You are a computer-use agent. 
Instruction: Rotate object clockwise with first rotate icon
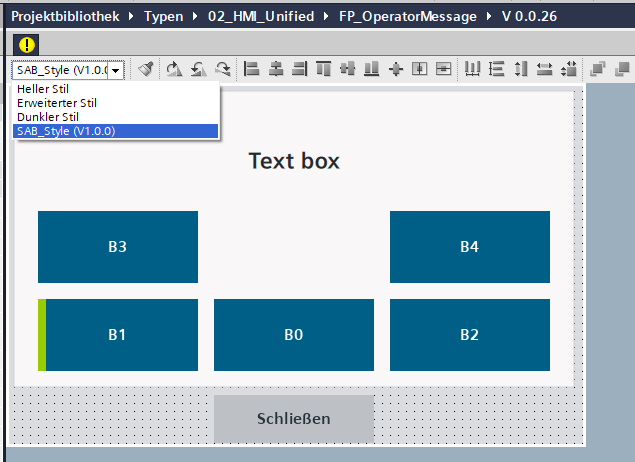tap(174, 69)
